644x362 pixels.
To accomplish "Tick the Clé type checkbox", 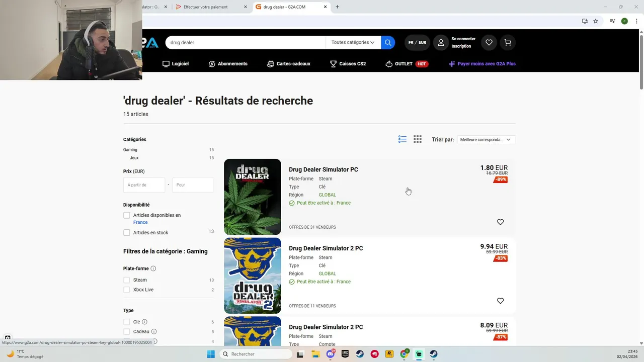I will [127, 322].
